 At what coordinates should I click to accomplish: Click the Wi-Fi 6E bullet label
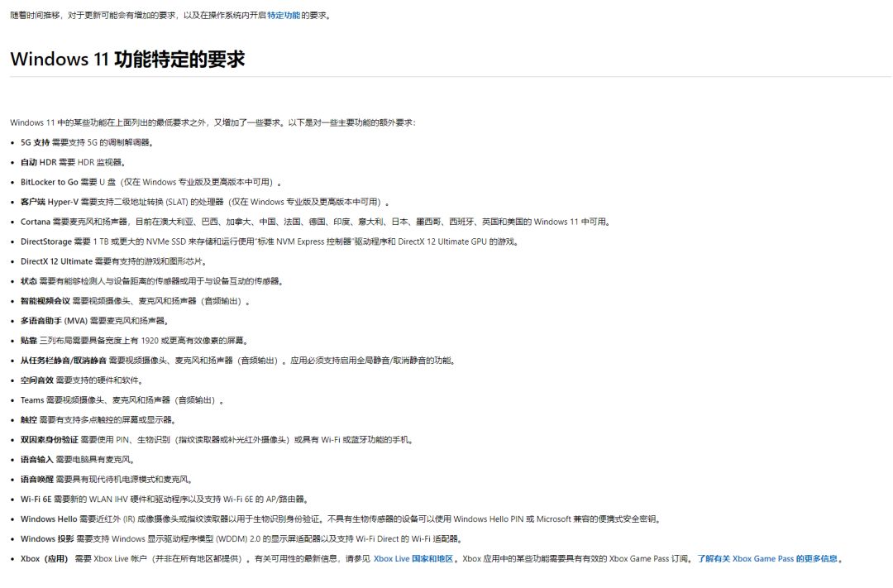[36, 500]
